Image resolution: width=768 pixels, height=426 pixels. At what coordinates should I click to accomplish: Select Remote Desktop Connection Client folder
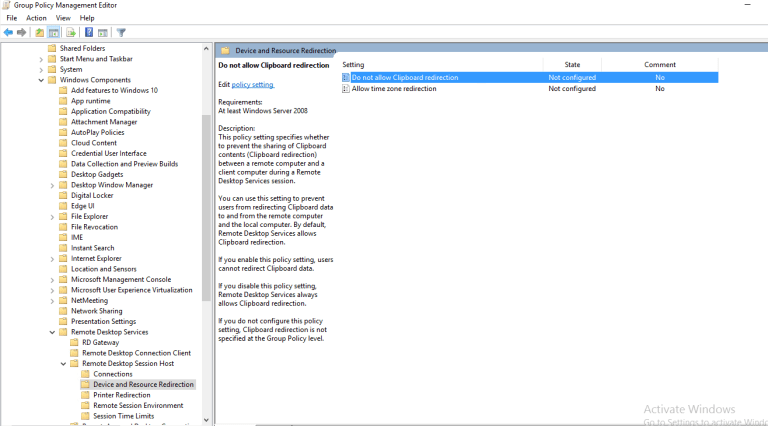point(137,353)
